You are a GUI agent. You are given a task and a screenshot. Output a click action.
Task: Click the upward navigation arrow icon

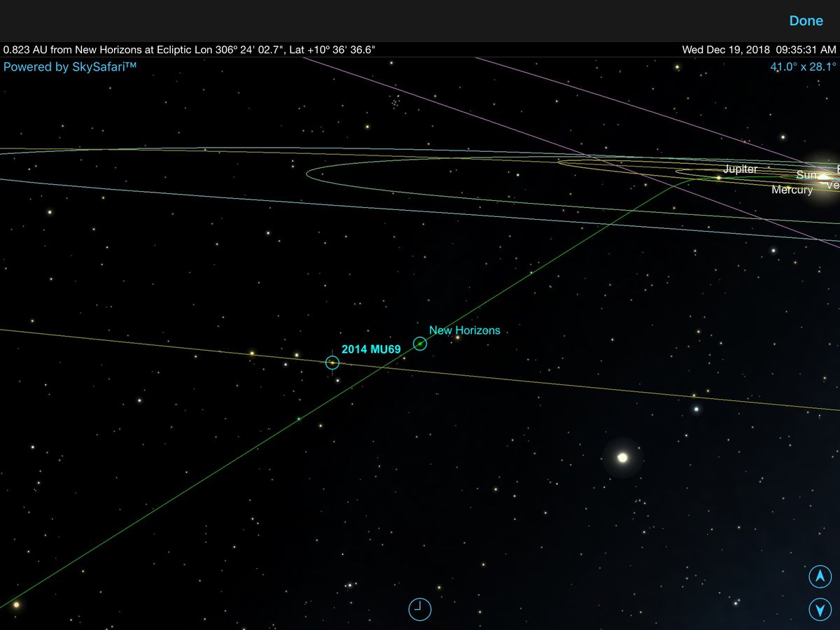pos(819,577)
